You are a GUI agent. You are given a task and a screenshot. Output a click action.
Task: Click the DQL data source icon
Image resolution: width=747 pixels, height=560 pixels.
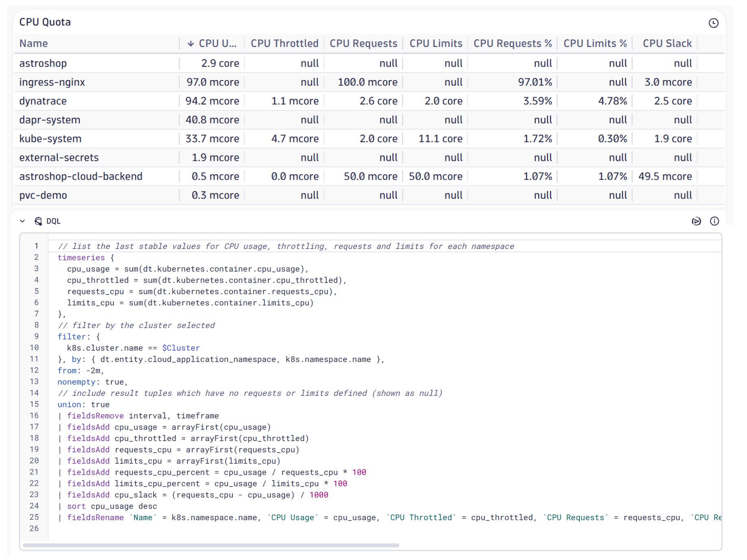38,221
